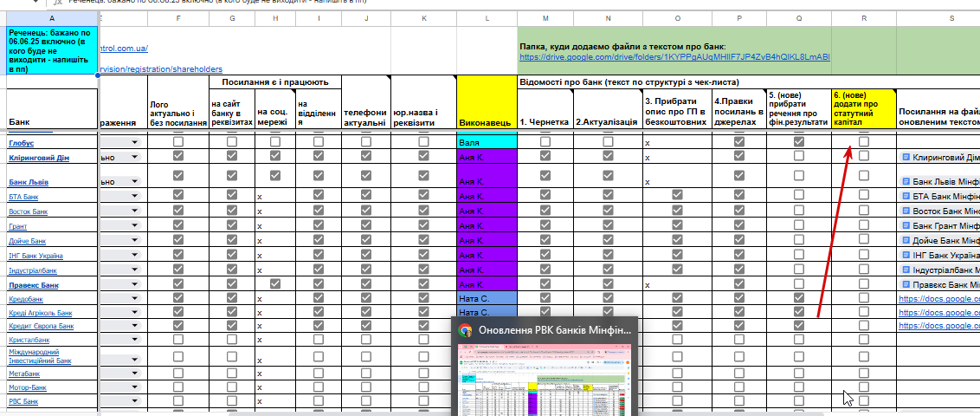This screenshot has width=980, height=416.
Task: Select the 4.Правки посилань в джерелах header
Action: click(x=738, y=109)
